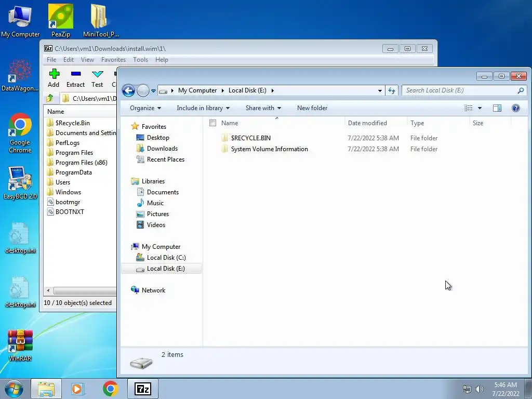Screen dimensions: 532x399
Task: Refresh the Local Disk (E:) view
Action: (392, 90)
